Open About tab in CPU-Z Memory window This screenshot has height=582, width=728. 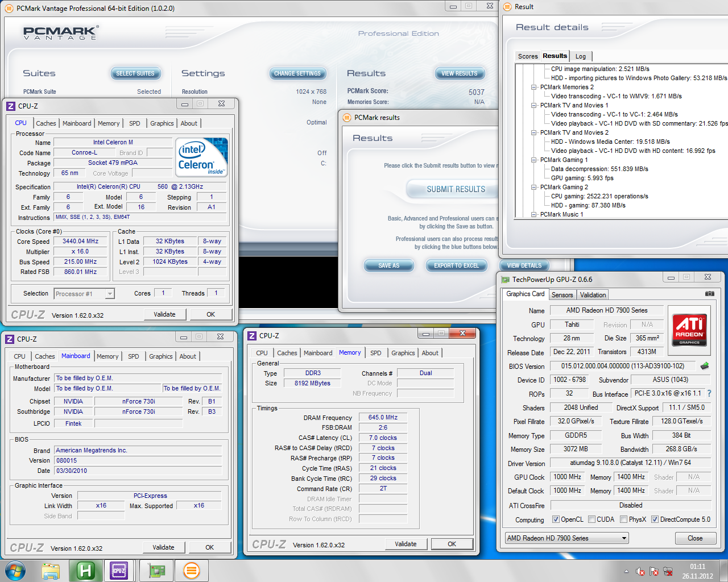(430, 353)
